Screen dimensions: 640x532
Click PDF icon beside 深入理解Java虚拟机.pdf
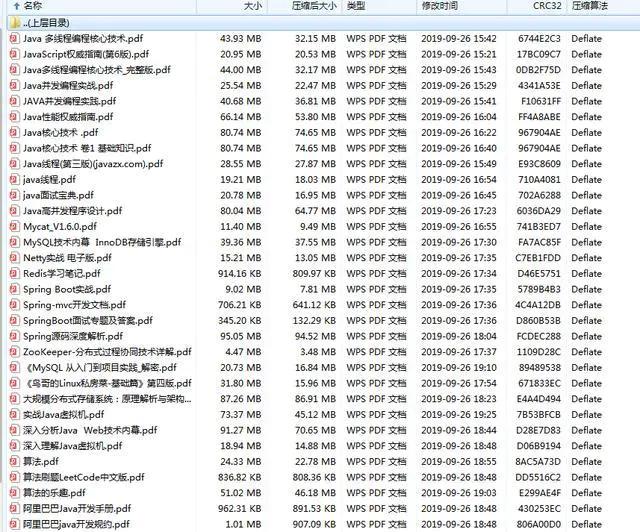14,446
